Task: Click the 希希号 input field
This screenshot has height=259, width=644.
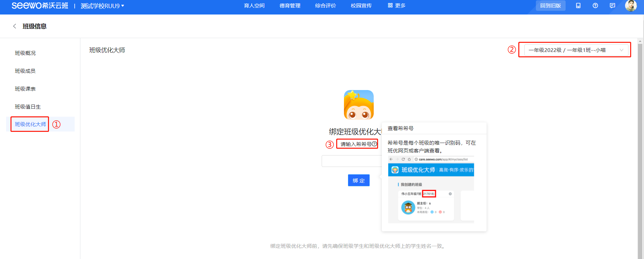Action: coord(351,161)
